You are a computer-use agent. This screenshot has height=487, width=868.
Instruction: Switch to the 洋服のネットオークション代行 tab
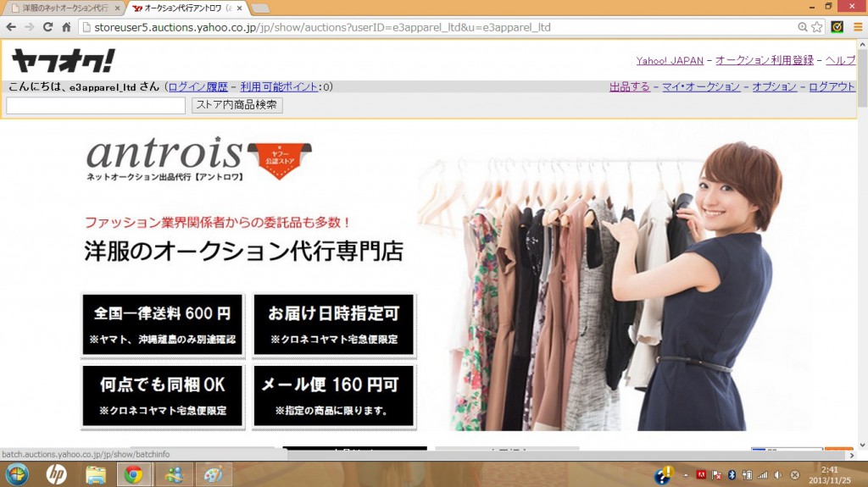65,8
